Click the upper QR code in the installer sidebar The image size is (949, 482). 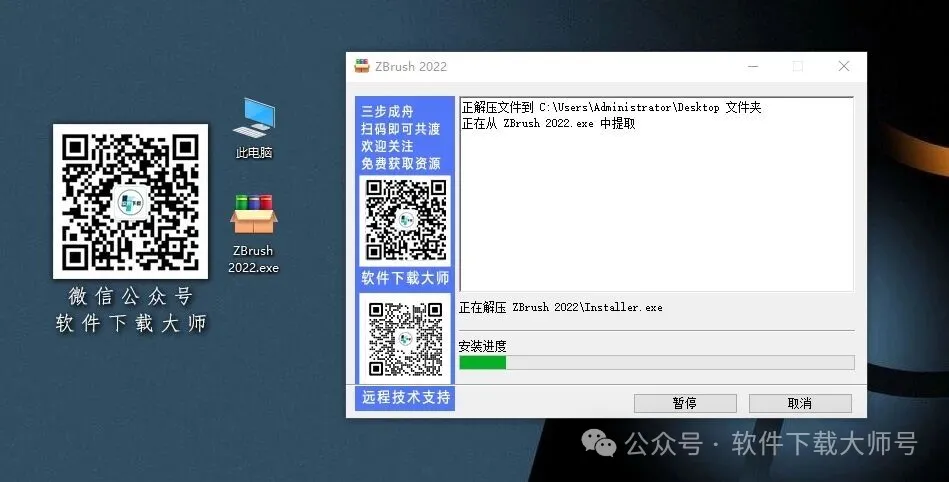click(406, 220)
